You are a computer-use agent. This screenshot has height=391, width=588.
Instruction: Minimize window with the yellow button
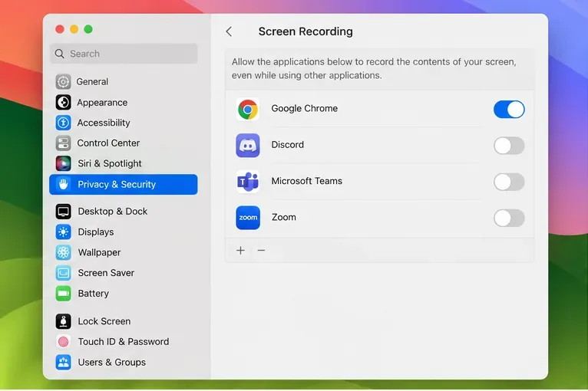(74, 29)
